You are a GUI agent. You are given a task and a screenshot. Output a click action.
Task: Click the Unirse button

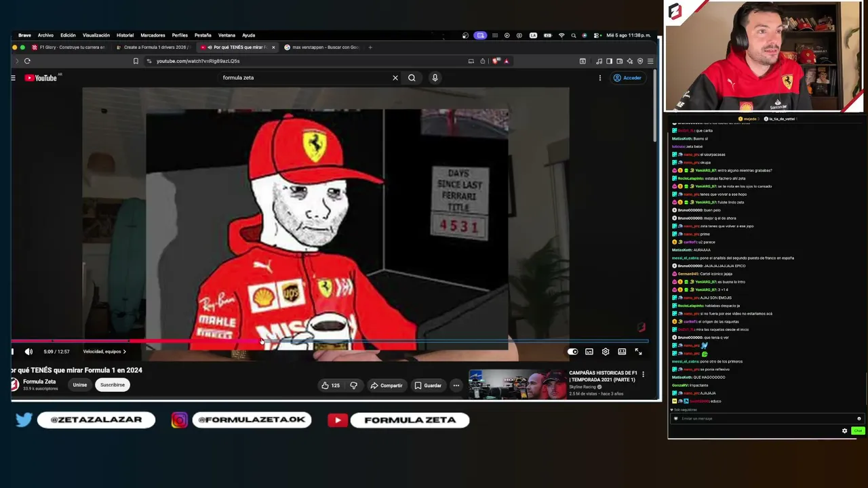click(x=79, y=385)
